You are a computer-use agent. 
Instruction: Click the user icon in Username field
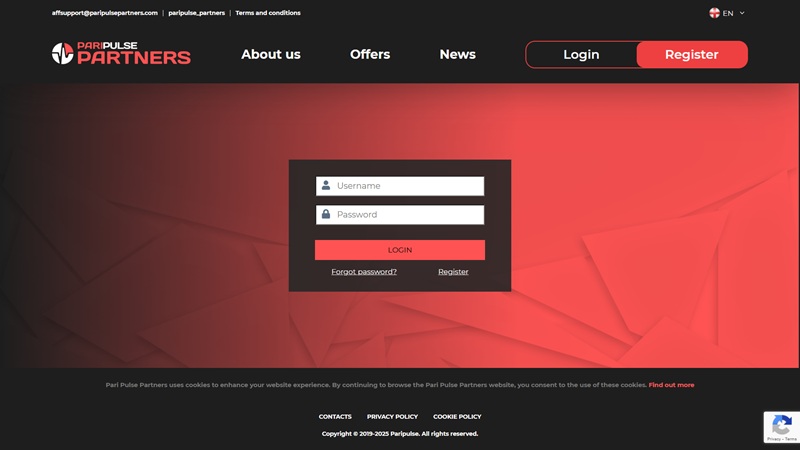326,186
